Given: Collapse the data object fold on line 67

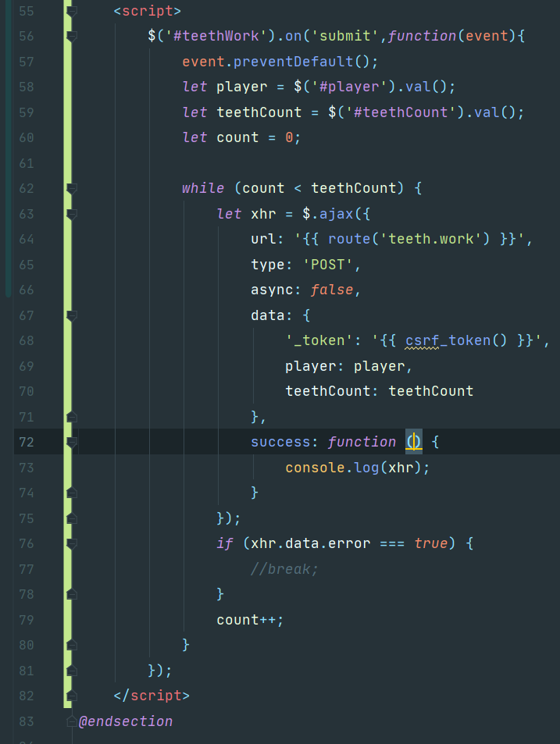Looking at the screenshot, I should [72, 315].
